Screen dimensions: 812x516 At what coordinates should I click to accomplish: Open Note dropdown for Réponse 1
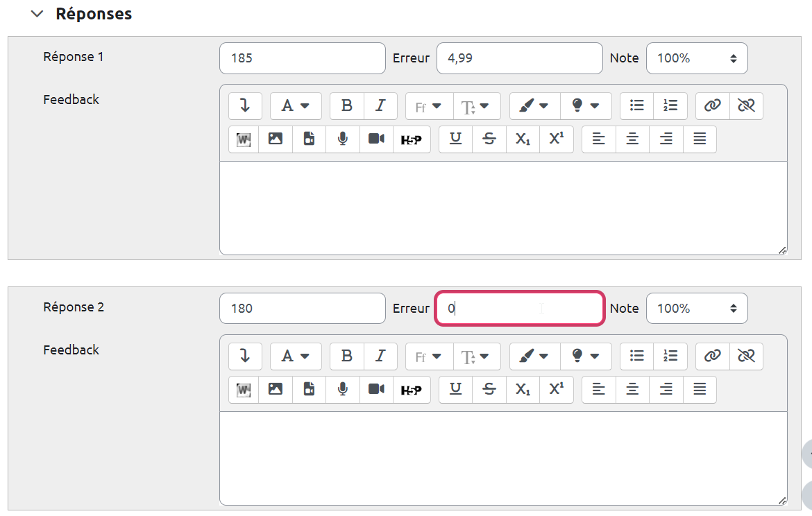697,58
